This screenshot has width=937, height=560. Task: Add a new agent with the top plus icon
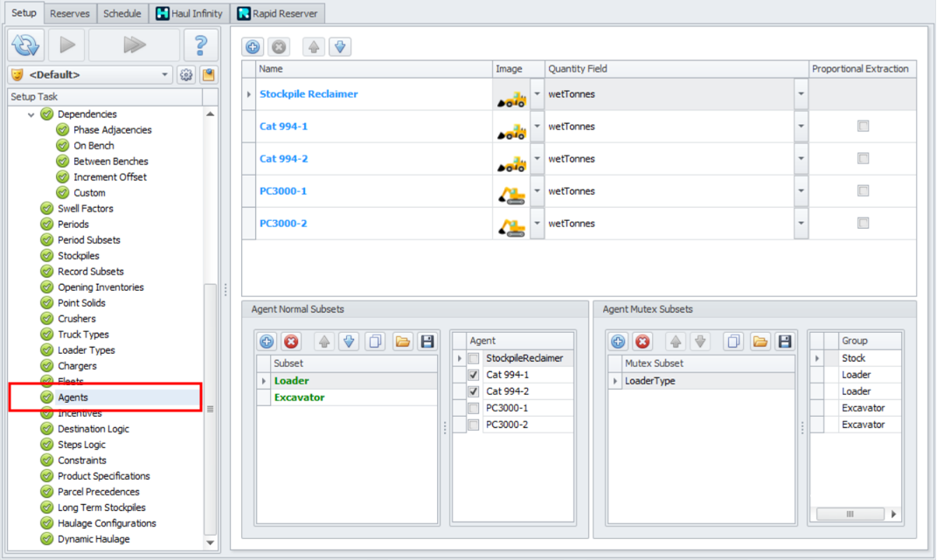point(253,47)
